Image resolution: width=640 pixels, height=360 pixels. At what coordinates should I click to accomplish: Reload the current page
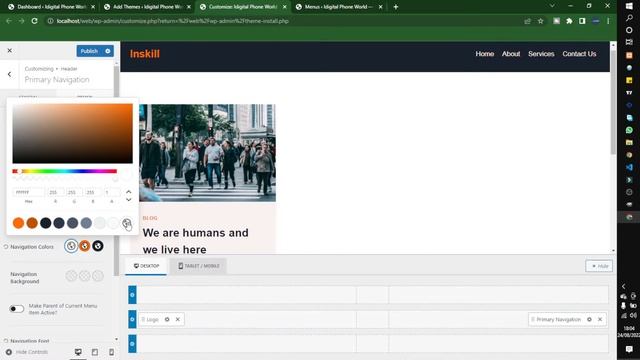tap(35, 21)
